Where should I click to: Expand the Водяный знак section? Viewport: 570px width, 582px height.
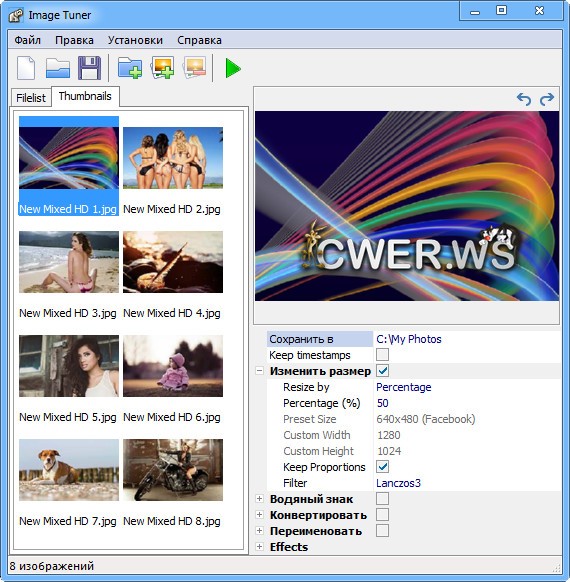[259, 499]
